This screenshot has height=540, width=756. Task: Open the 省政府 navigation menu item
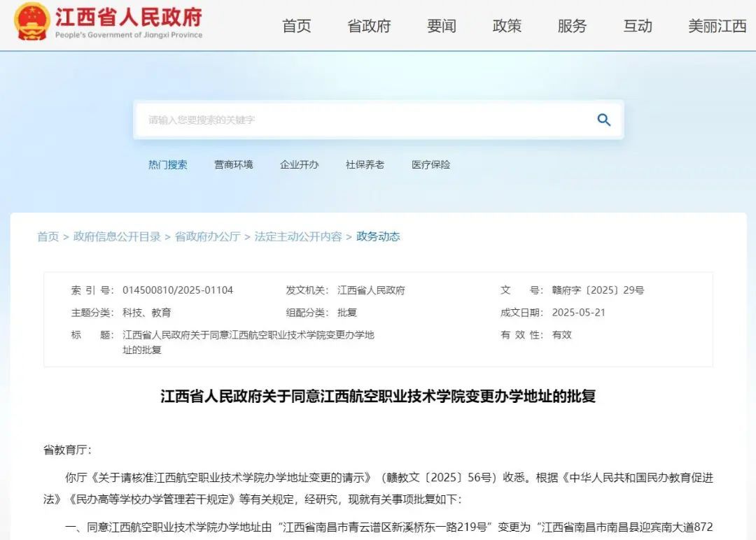(x=368, y=25)
